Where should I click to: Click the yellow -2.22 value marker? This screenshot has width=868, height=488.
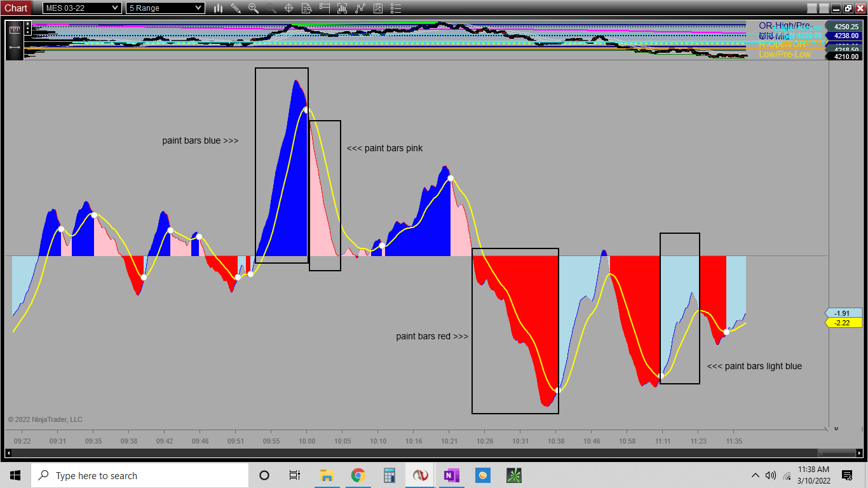coord(842,323)
